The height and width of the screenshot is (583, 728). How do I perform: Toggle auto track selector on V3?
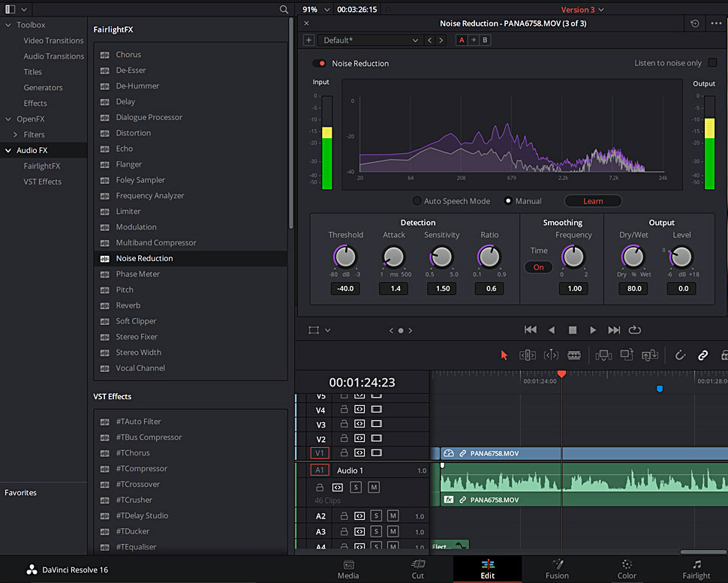pyautogui.click(x=359, y=424)
